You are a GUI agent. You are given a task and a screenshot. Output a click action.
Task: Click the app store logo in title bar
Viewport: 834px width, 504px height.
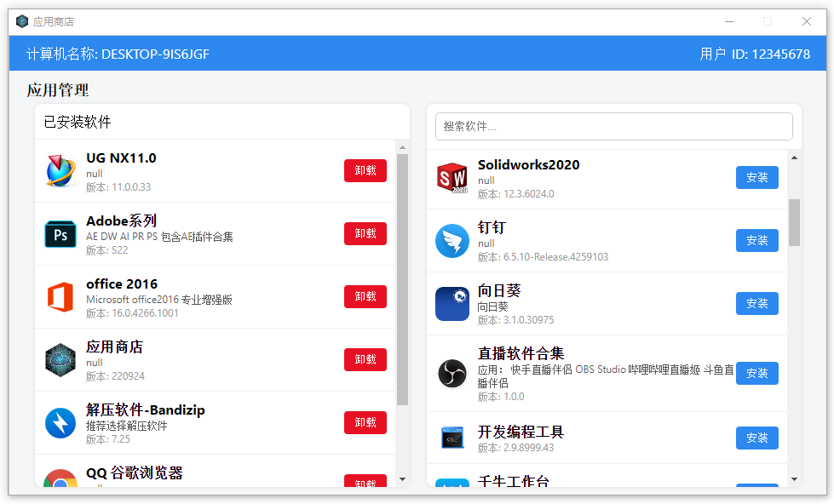(22, 21)
